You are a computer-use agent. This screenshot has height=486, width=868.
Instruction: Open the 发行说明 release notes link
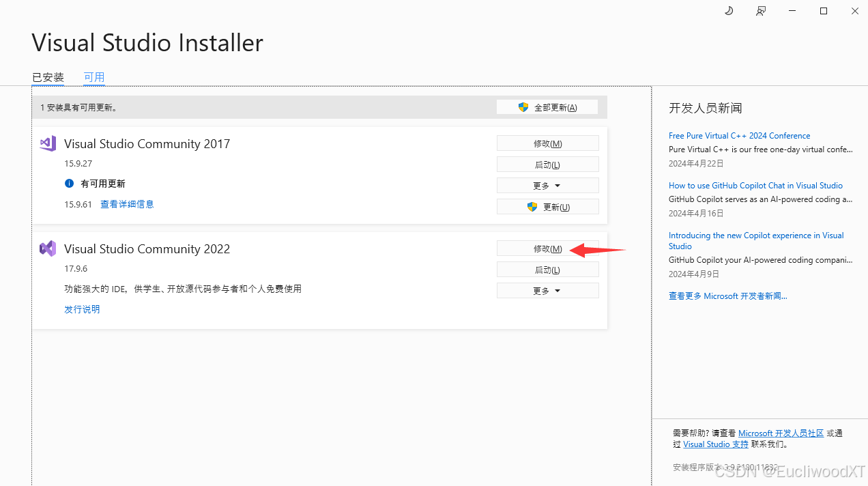pos(81,309)
